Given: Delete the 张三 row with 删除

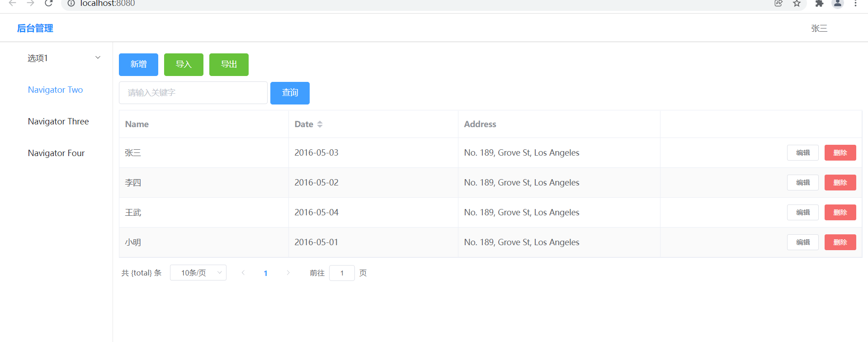Looking at the screenshot, I should (x=840, y=153).
